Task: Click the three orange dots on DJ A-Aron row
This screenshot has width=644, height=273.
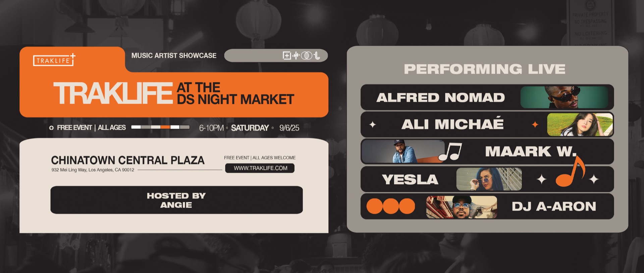Action: 391,206
